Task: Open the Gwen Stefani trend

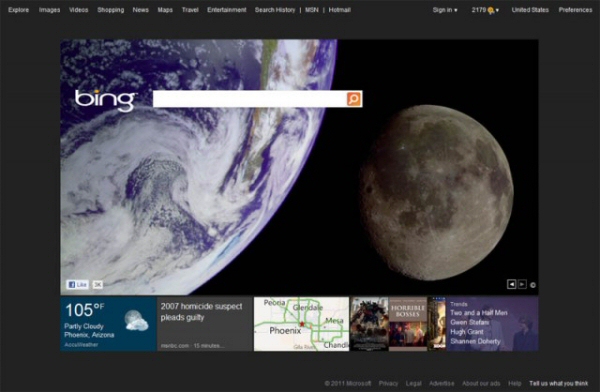Action: tap(470, 322)
